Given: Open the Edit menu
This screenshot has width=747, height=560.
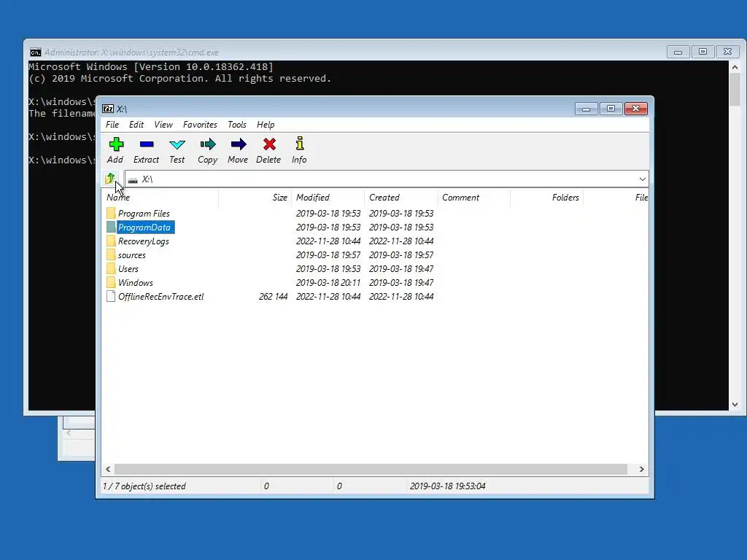Looking at the screenshot, I should coord(136,125).
